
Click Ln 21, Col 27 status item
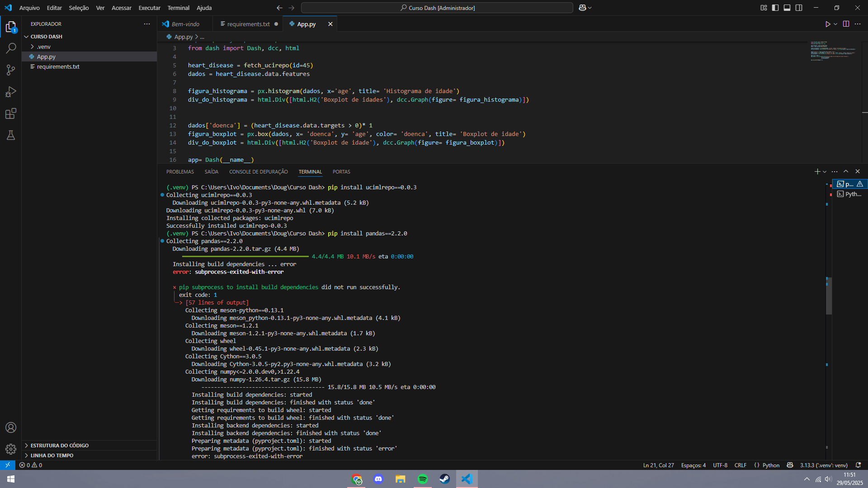point(658,465)
